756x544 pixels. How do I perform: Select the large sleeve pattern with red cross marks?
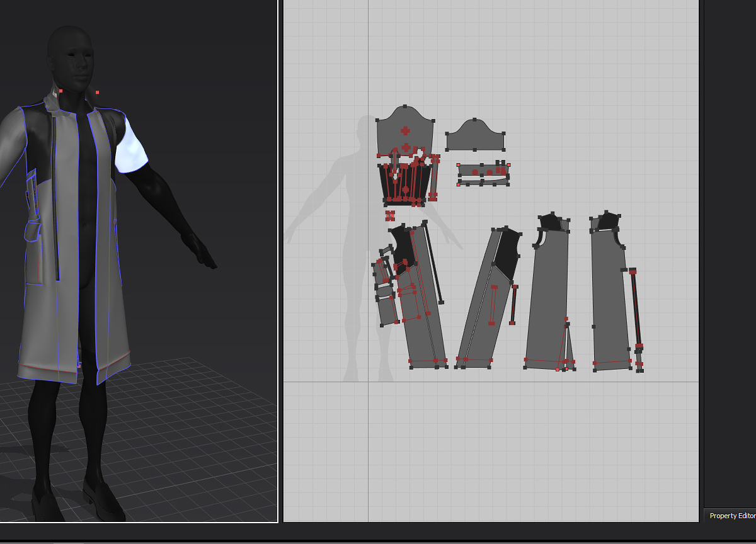point(406,132)
